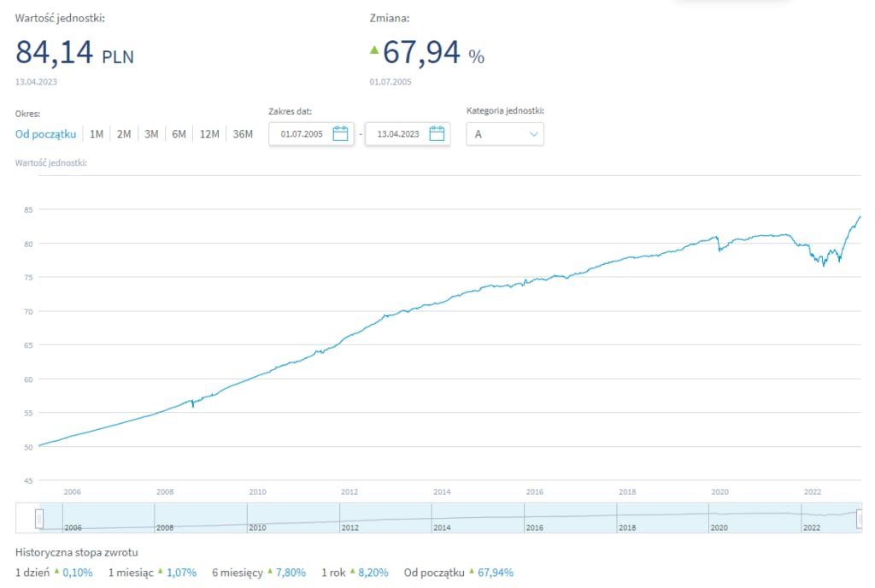Grab the left handle of the range navigator
The height and width of the screenshot is (588, 875).
pos(39,518)
